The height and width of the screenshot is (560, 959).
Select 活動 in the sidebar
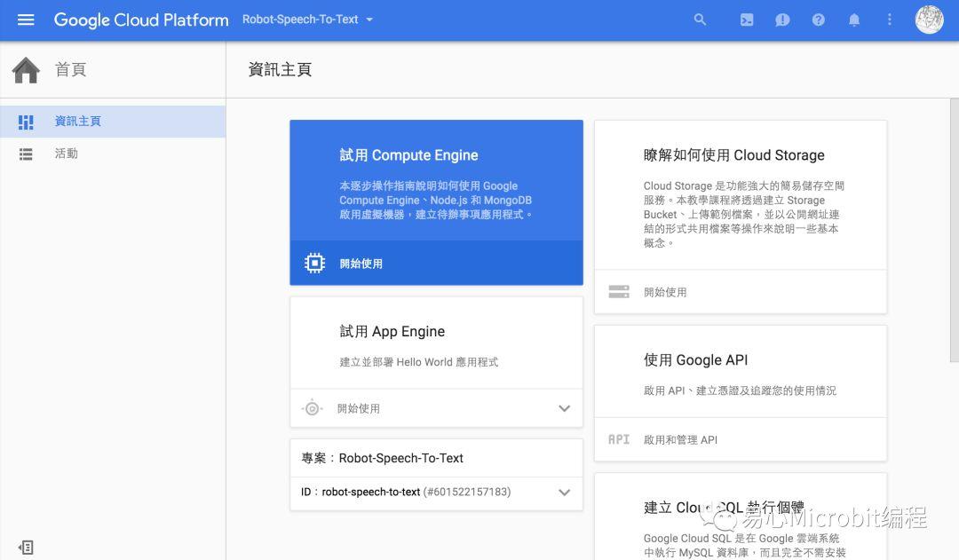coord(113,154)
